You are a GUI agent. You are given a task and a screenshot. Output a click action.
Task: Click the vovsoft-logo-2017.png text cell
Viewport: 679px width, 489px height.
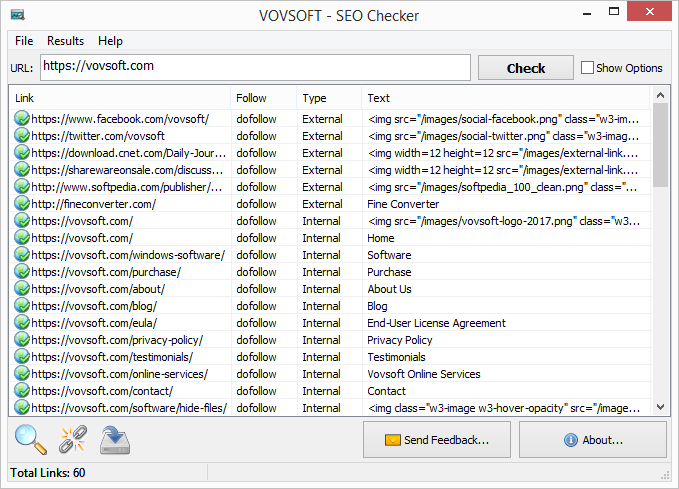[504, 221]
